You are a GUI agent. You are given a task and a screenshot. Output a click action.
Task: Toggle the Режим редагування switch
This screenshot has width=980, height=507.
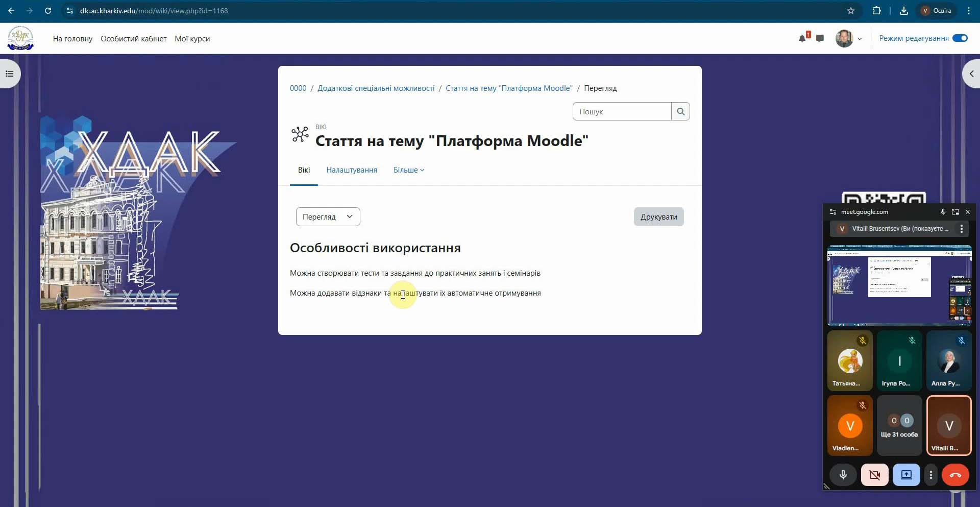[960, 38]
